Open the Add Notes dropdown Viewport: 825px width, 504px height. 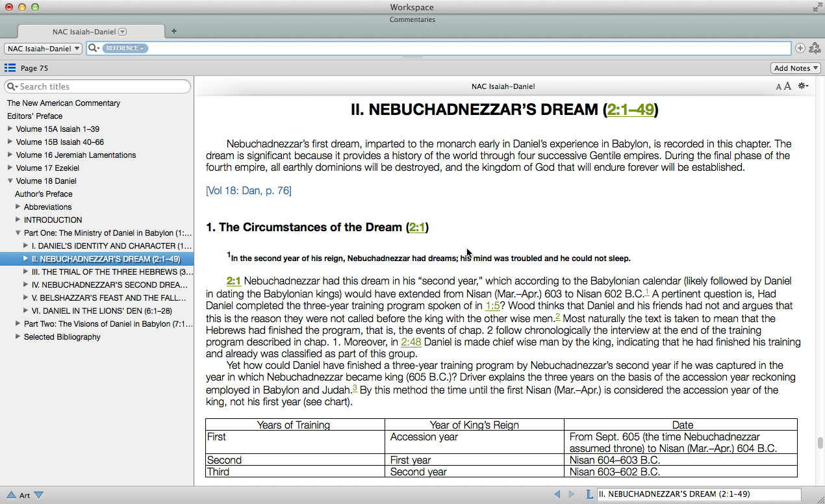coord(796,68)
